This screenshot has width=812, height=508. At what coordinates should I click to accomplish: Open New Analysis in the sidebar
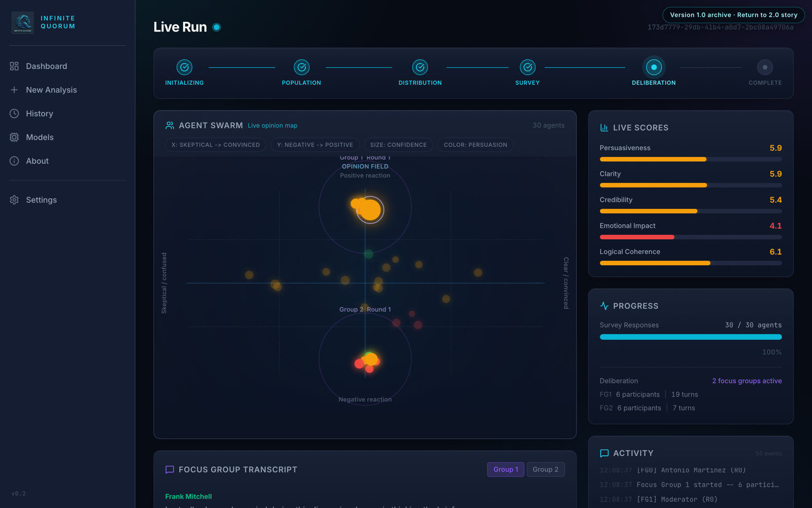click(x=67, y=90)
